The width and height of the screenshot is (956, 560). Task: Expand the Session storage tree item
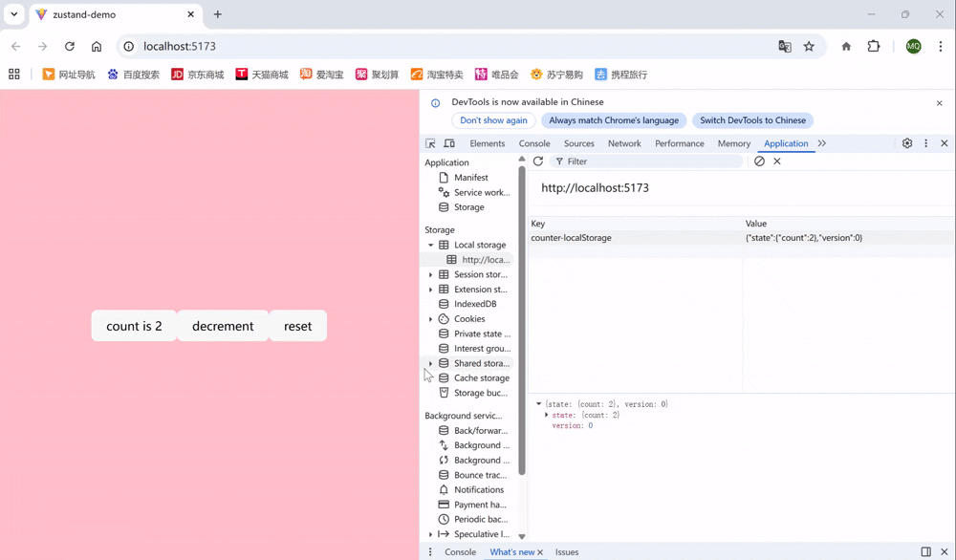(432, 274)
